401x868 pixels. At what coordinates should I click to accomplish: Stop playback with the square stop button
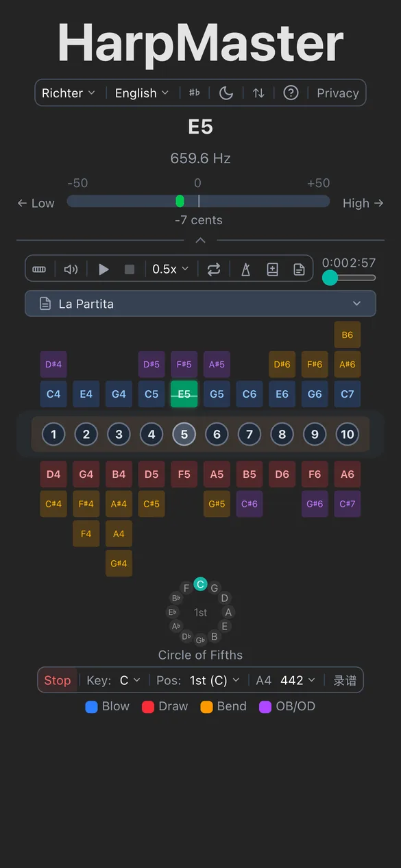(130, 269)
